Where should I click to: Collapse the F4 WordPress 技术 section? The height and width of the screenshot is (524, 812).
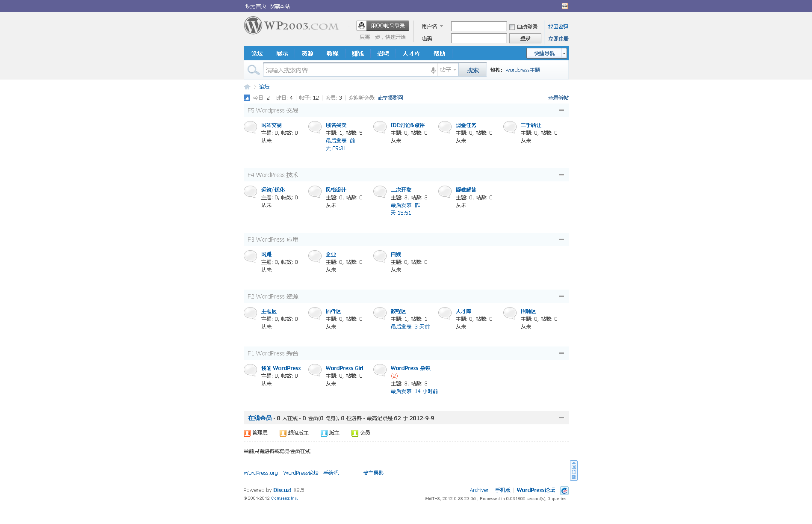point(561,175)
